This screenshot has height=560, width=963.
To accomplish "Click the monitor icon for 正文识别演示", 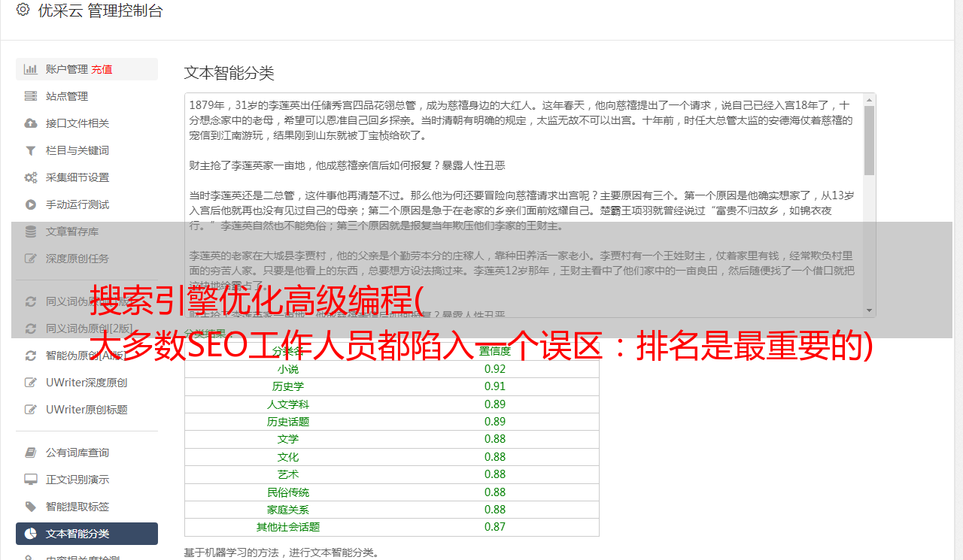I will pos(31,480).
